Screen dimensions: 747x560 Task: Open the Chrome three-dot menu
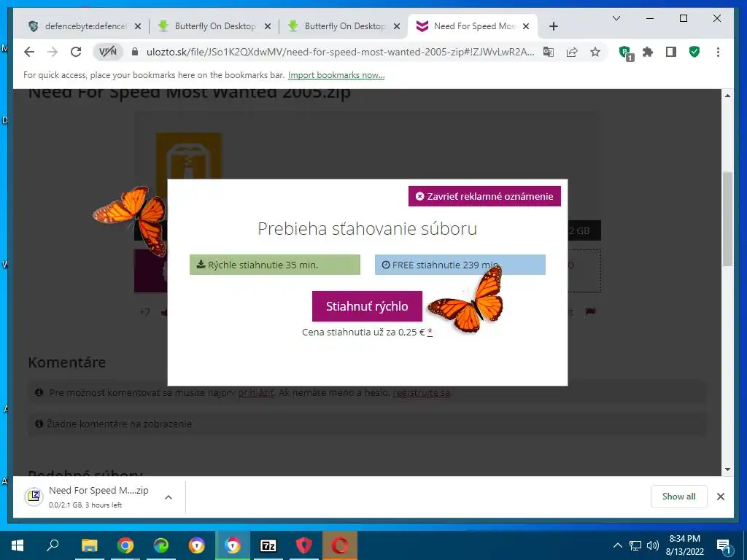point(718,52)
